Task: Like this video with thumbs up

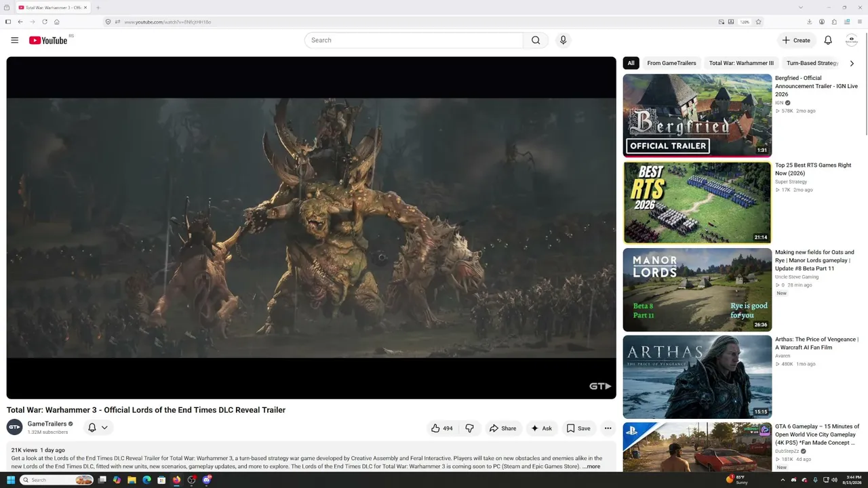Action: tap(441, 428)
